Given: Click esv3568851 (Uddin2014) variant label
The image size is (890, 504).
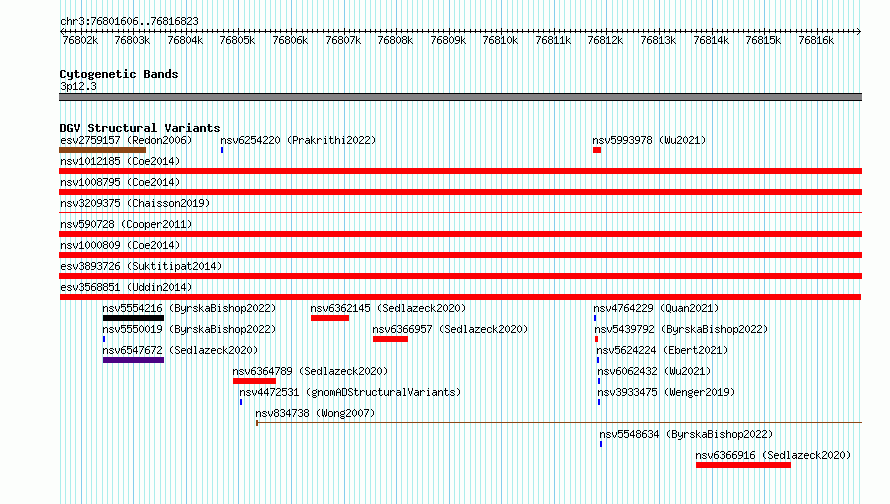Looking at the screenshot, I should [x=126, y=287].
